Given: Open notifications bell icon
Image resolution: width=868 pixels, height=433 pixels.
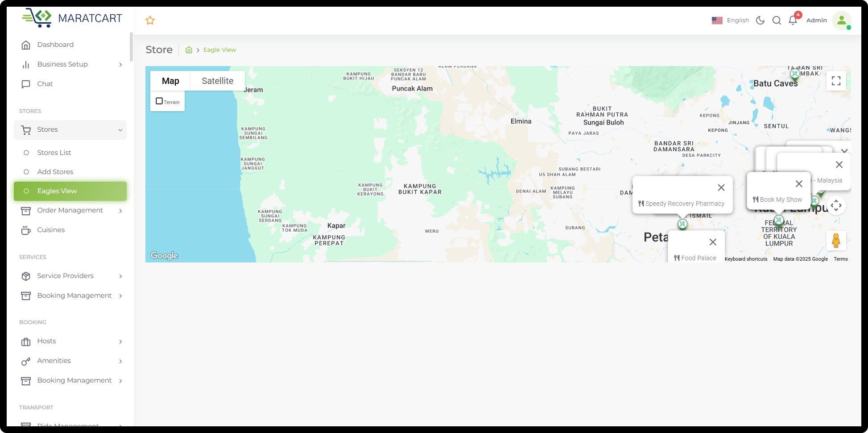Looking at the screenshot, I should coord(793,20).
